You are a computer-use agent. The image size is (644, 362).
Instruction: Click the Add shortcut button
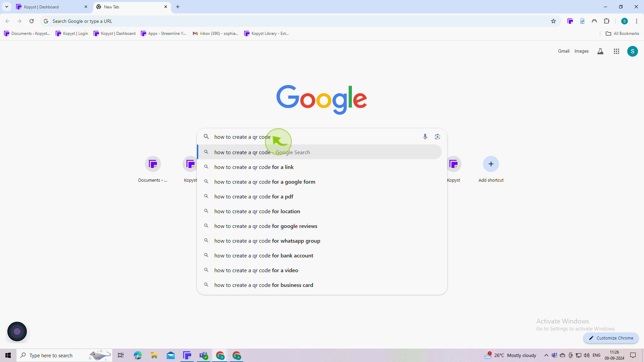pyautogui.click(x=491, y=169)
